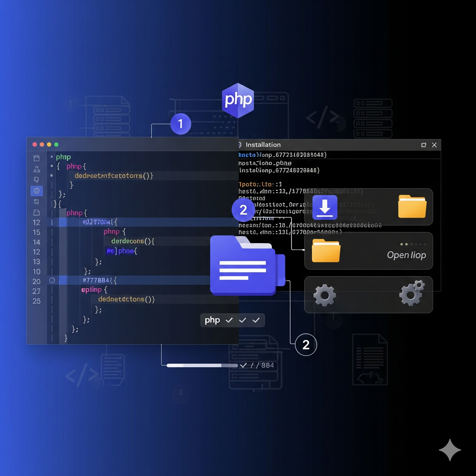The height and width of the screenshot is (476, 476).
Task: Toggle gutter dot beside '{ phnp {' line
Action: click(x=52, y=166)
